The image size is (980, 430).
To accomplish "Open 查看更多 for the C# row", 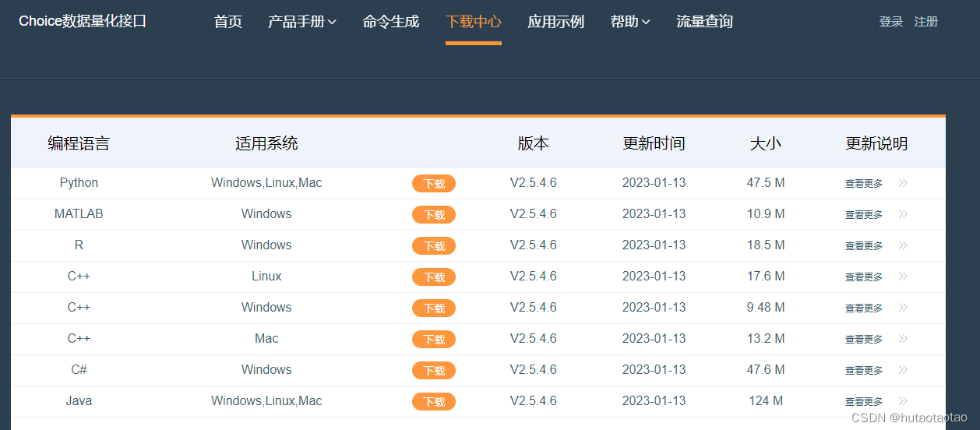I will click(x=864, y=371).
